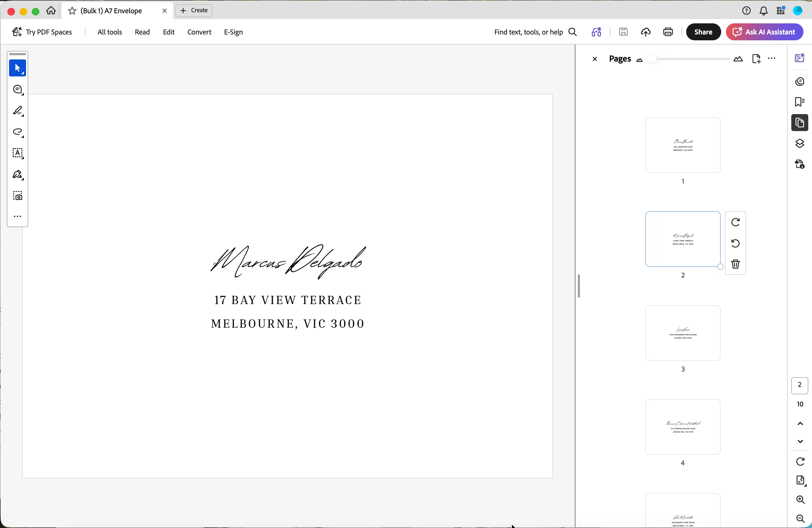Open the All tools menu

[x=109, y=32]
